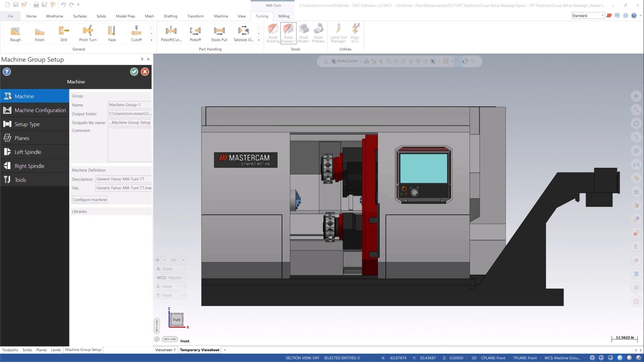644x362 pixels.
Task: Go to Machine Configuration in the sidebar
Action: point(35,110)
